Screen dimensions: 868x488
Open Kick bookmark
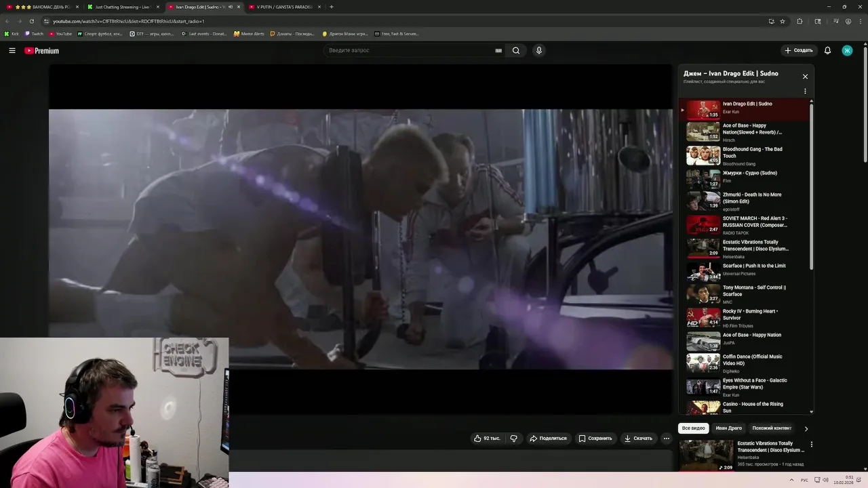[12, 33]
